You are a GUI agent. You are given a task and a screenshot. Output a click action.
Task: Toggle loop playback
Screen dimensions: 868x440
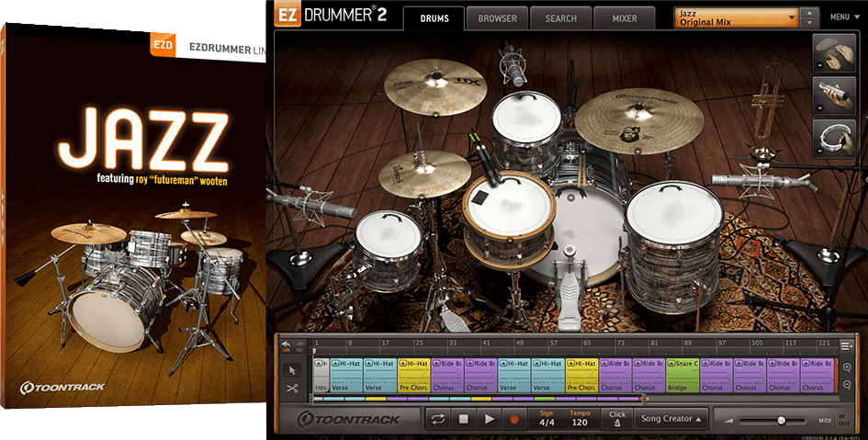pyautogui.click(x=438, y=419)
